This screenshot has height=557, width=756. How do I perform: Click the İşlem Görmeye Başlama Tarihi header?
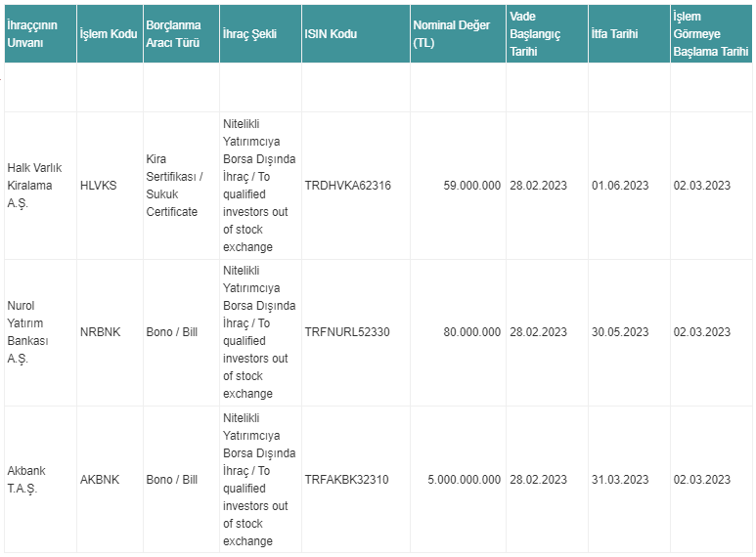pyautogui.click(x=711, y=34)
